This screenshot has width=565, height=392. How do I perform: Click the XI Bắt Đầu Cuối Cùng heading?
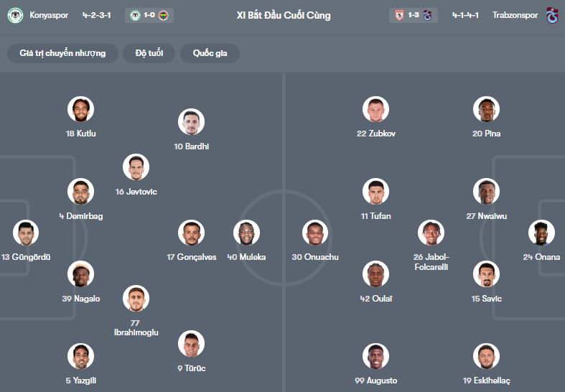284,15
